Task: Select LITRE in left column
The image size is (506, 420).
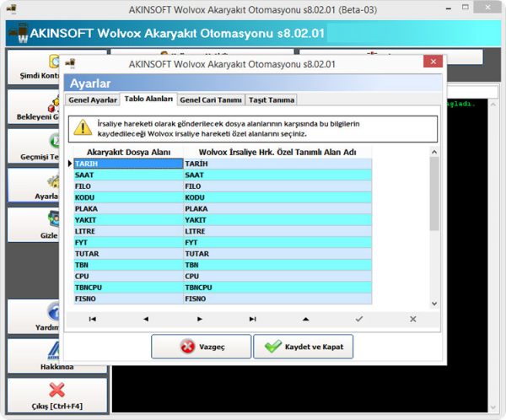Action: click(x=128, y=231)
